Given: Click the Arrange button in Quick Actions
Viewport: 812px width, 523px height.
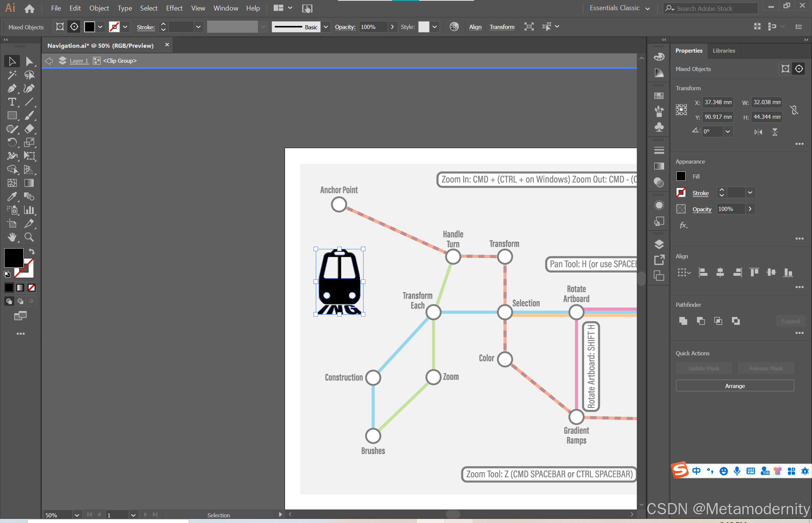Looking at the screenshot, I should pyautogui.click(x=735, y=386).
